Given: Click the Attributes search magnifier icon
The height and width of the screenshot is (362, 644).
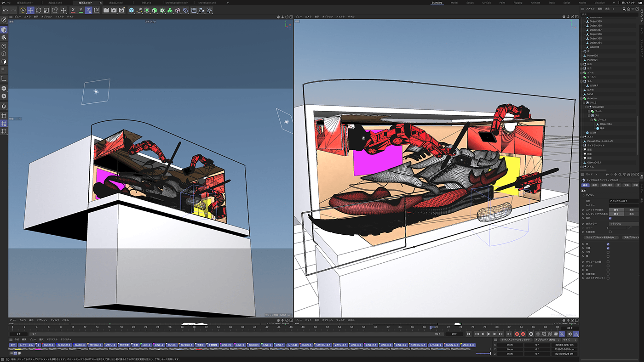Looking at the screenshot, I should tap(620, 175).
